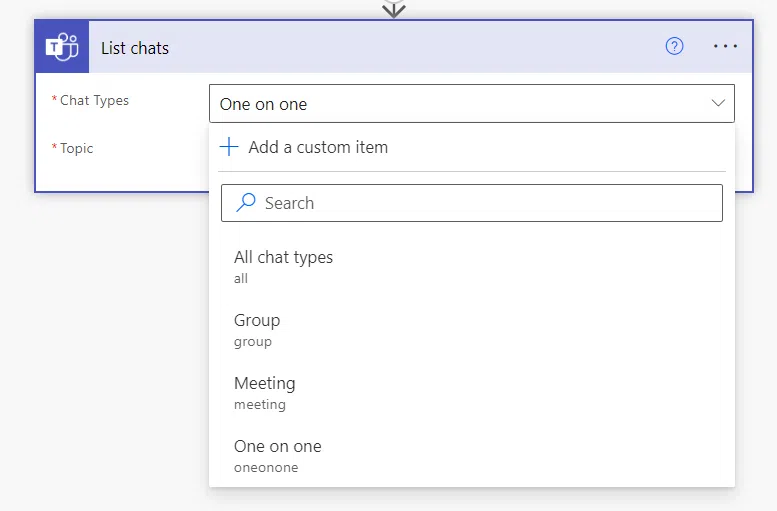Screen dimensions: 777x511
Task: Collapse the Chat Types dropdown chevron
Action: point(718,103)
